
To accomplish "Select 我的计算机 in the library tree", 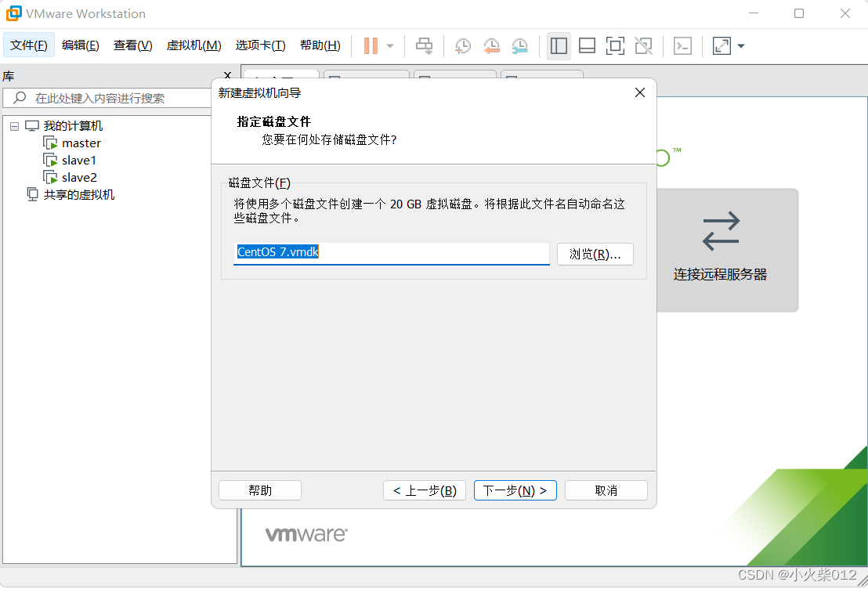I will [x=73, y=125].
